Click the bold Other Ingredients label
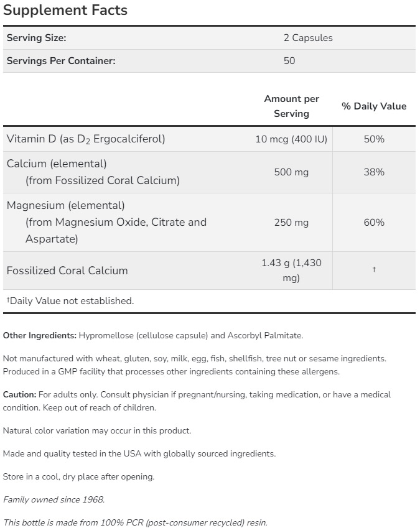The width and height of the screenshot is (420, 528). 40,336
